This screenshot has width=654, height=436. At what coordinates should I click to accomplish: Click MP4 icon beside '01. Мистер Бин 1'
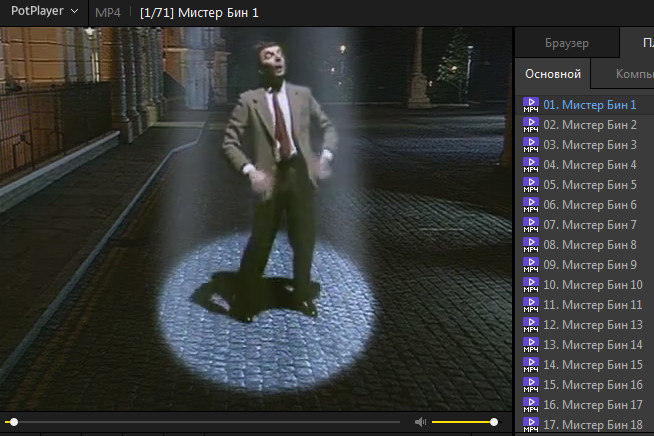[531, 105]
